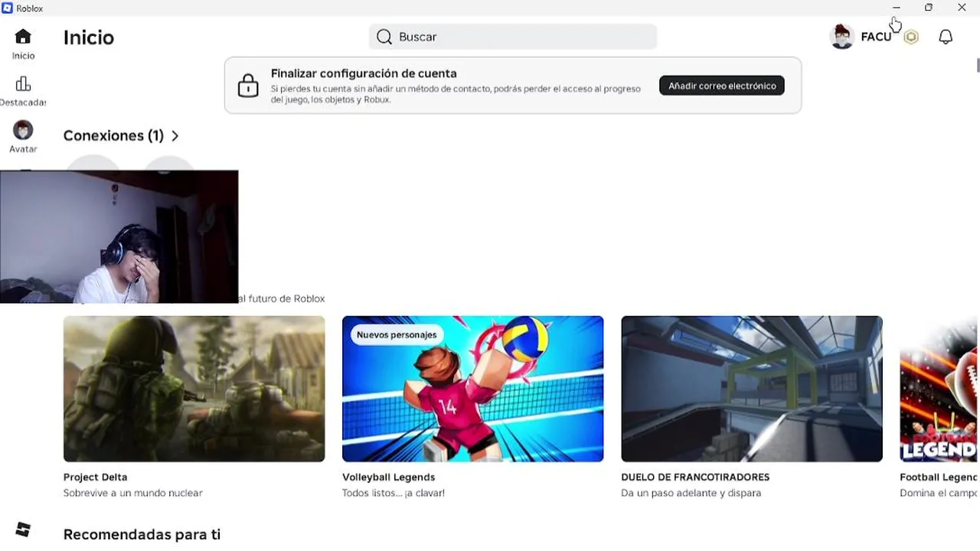The width and height of the screenshot is (980, 551).
Task: Click the Roblox app icon in title bar
Action: click(x=8, y=8)
